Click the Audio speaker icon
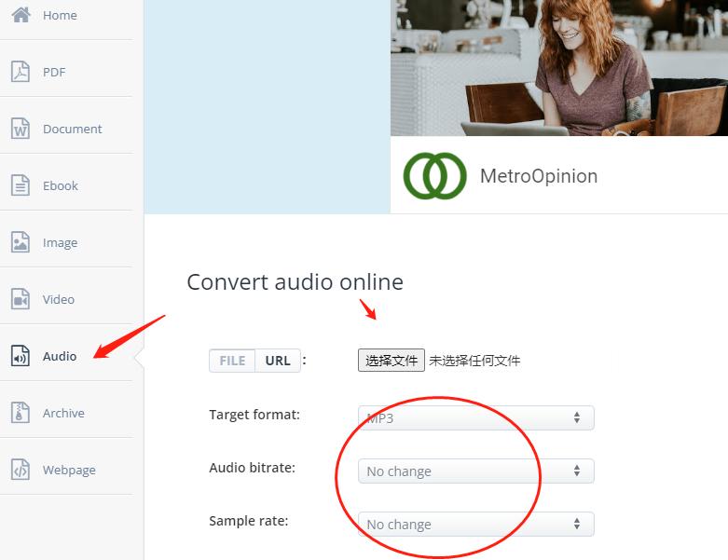Image resolution: width=728 pixels, height=560 pixels. pos(21,356)
